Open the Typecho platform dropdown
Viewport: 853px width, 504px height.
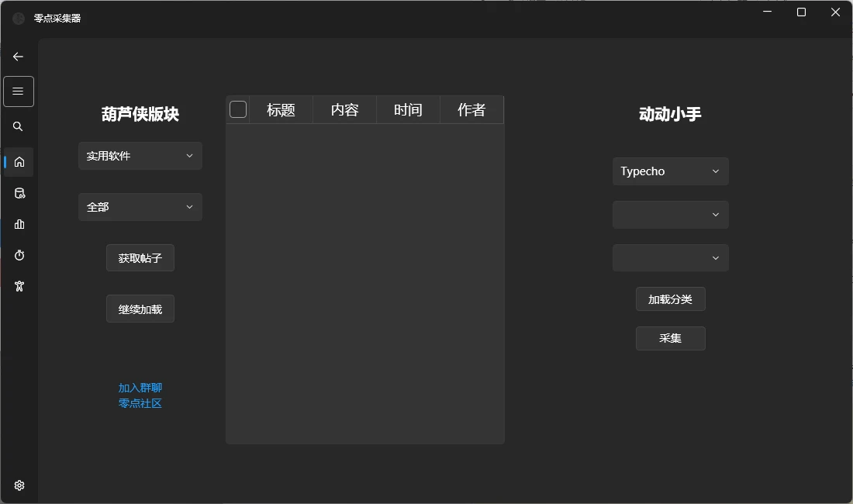pos(670,171)
